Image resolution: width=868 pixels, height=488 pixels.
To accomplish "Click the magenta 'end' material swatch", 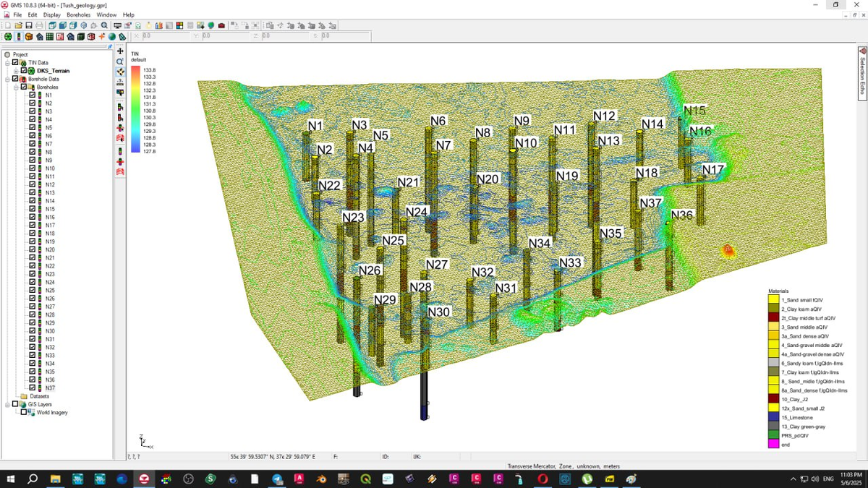I will pyautogui.click(x=773, y=445).
